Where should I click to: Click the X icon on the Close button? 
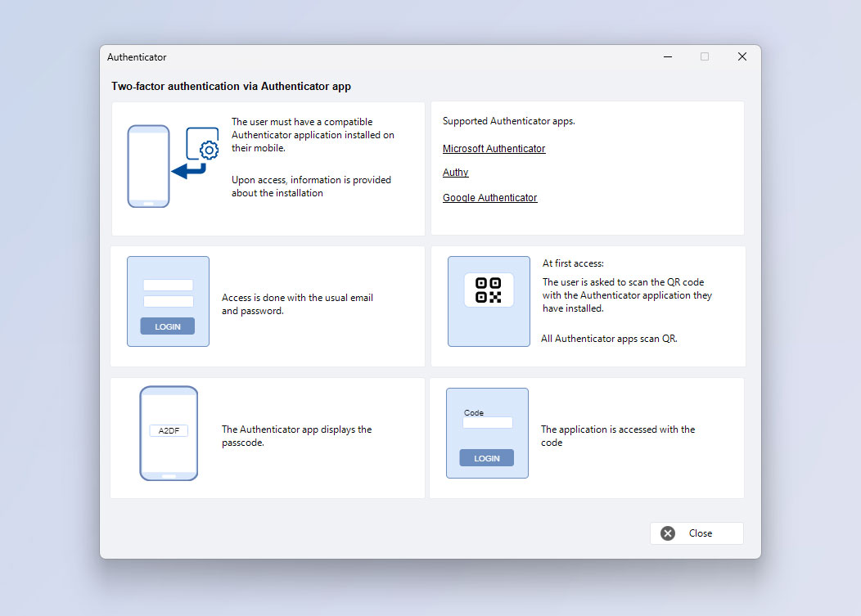click(x=668, y=533)
